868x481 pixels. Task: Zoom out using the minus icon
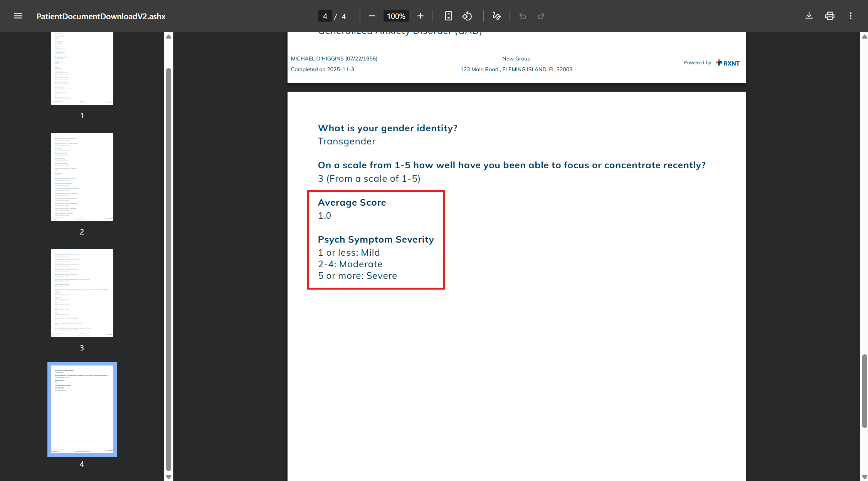[x=372, y=16]
